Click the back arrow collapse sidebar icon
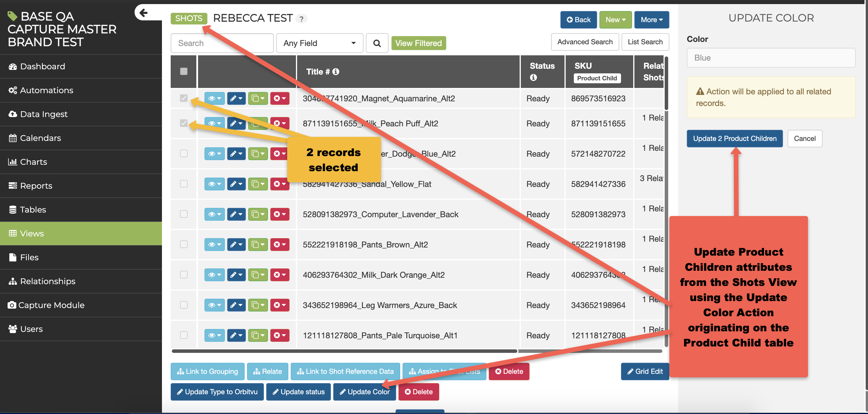The height and width of the screenshot is (414, 868). point(144,13)
